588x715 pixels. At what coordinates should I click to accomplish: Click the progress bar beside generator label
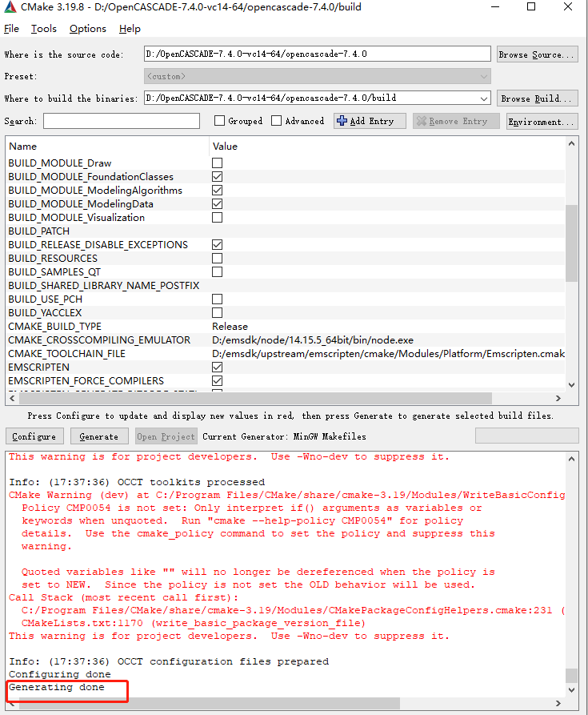click(527, 436)
